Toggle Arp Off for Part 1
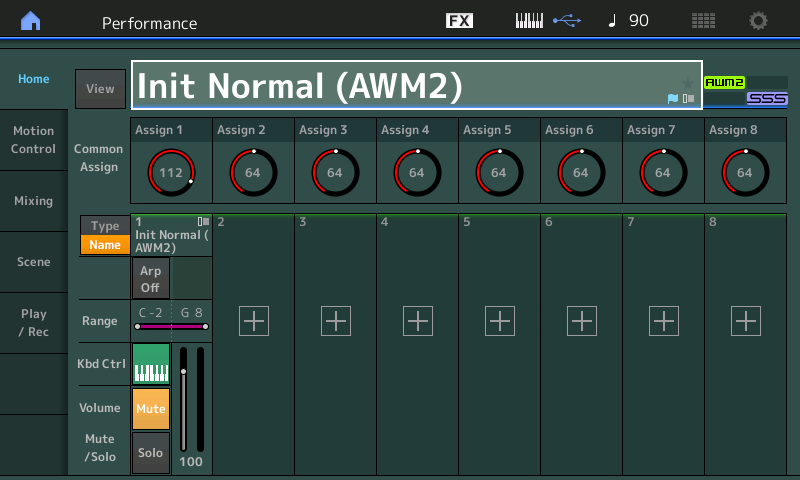Screen dimensions: 800x480 coord(150,278)
